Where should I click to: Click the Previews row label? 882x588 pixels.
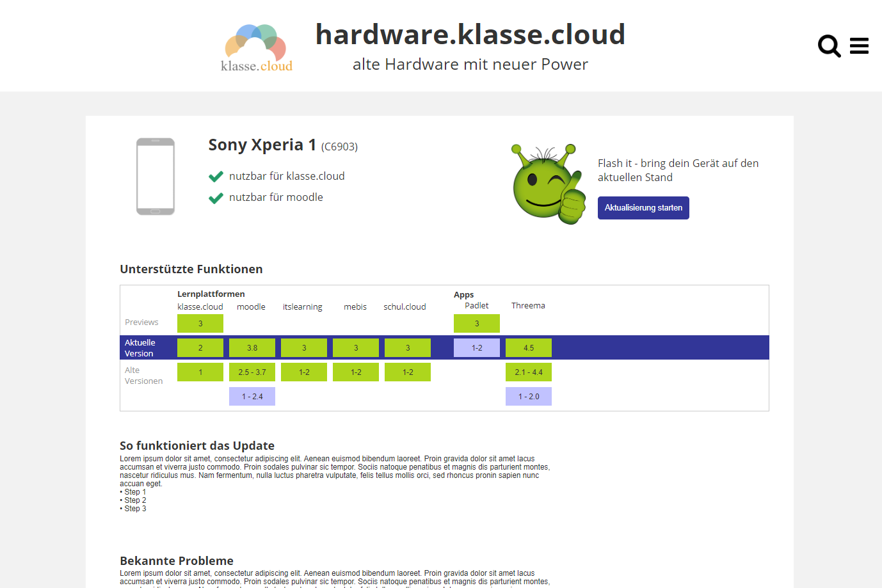(141, 322)
